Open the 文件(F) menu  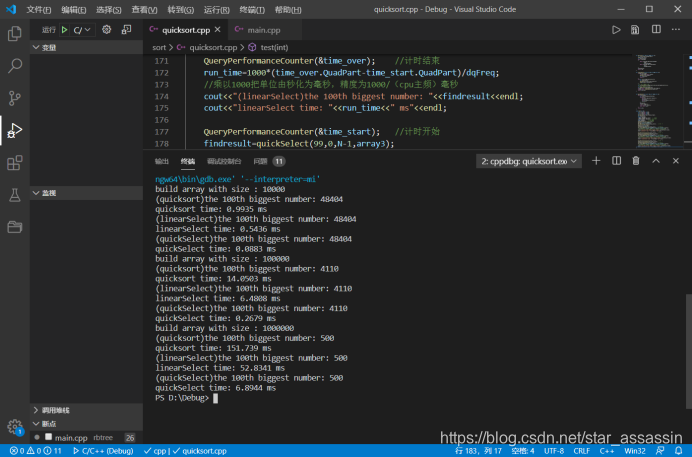click(38, 9)
